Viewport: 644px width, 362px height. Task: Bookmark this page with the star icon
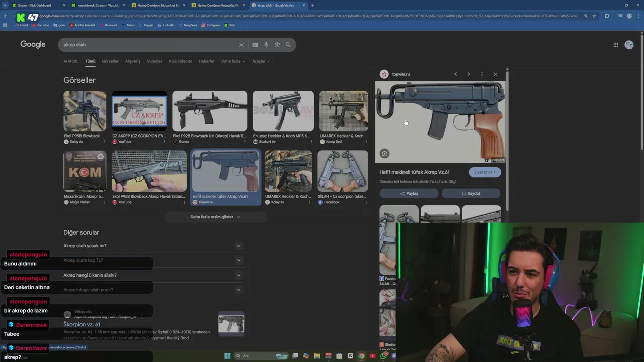click(x=594, y=16)
